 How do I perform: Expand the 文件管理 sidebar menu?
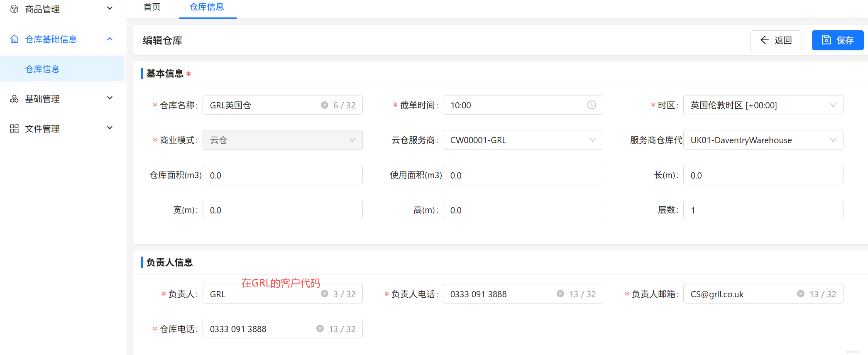coord(110,128)
